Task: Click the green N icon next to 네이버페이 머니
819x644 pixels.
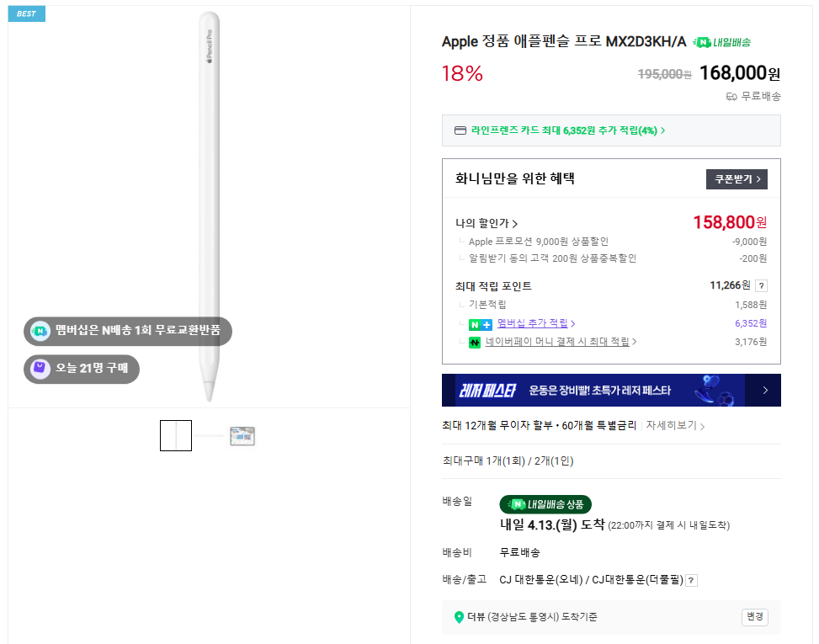Action: click(473, 343)
